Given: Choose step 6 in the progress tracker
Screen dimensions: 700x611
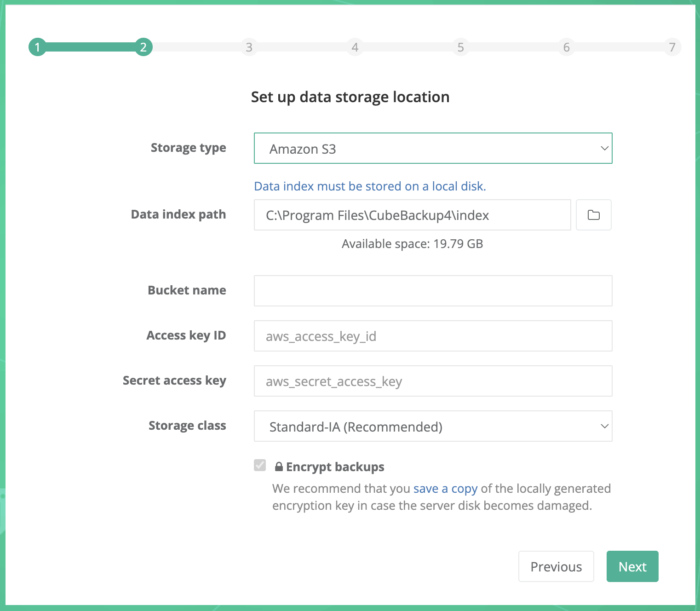Looking at the screenshot, I should click(x=566, y=47).
